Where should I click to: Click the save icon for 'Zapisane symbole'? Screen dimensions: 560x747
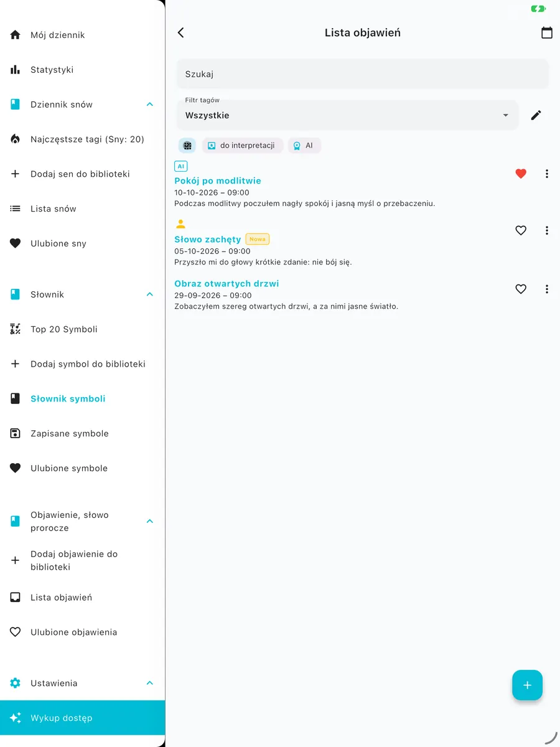pos(16,433)
